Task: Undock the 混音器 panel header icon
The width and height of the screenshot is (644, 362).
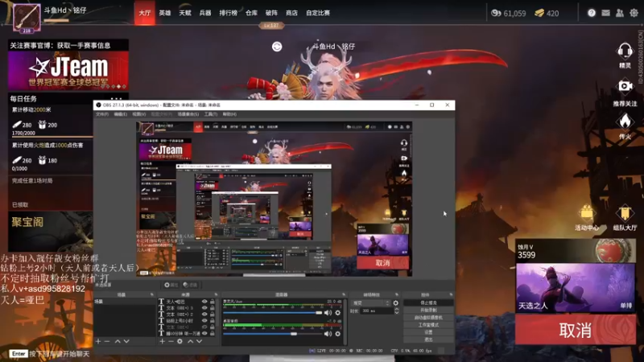Action: [344, 294]
